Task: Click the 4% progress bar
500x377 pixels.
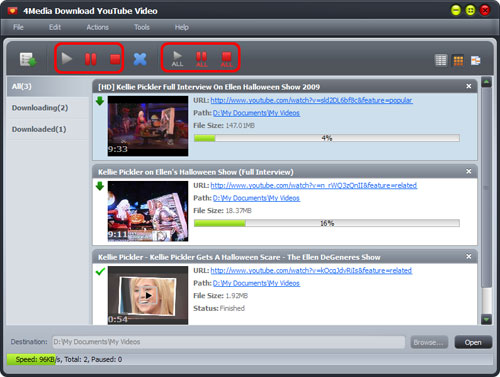Action: click(327, 138)
